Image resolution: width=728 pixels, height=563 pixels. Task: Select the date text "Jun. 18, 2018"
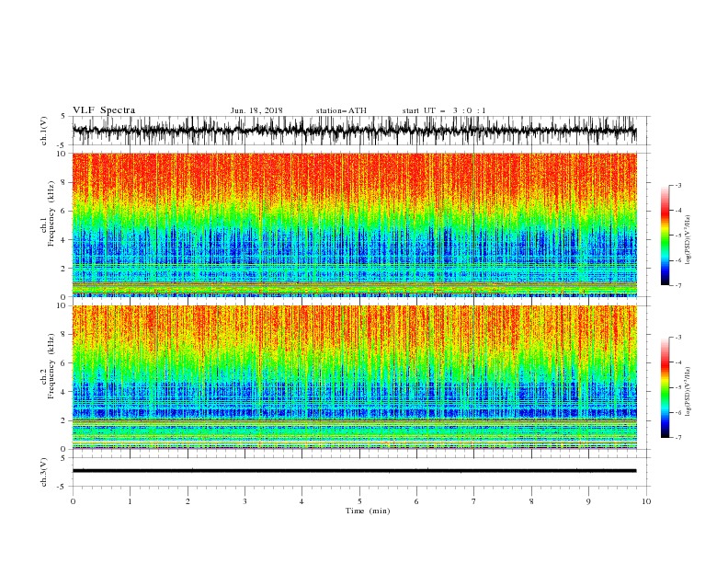256,110
